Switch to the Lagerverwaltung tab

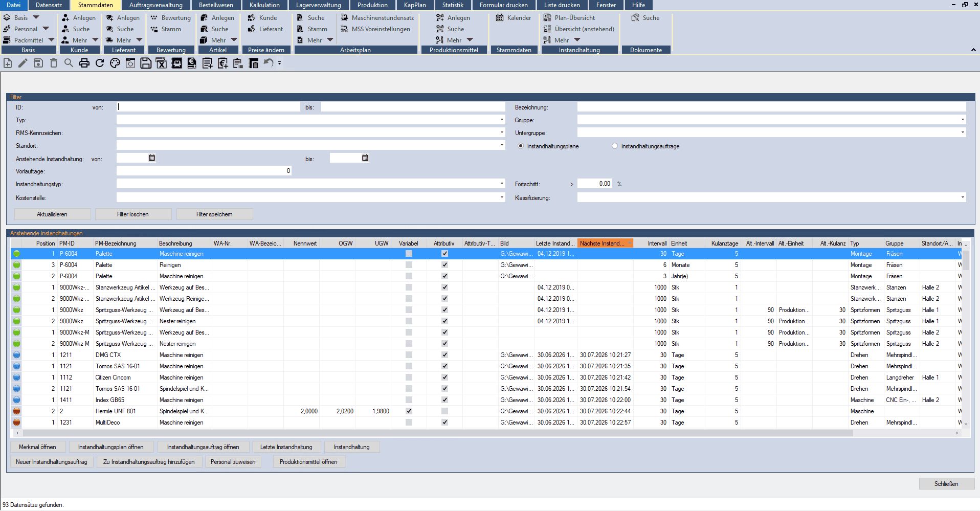point(319,5)
